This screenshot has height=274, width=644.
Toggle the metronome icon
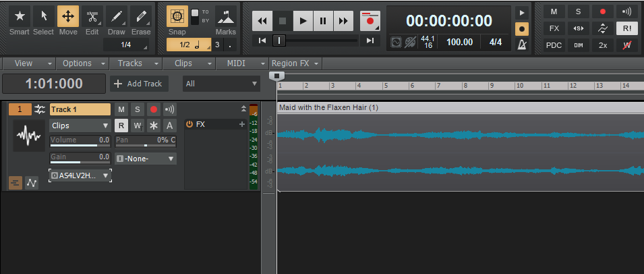tap(521, 46)
